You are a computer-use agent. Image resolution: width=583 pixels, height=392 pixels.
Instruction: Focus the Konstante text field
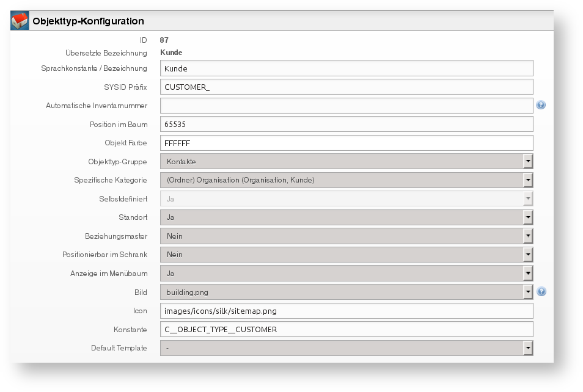pyautogui.click(x=346, y=329)
